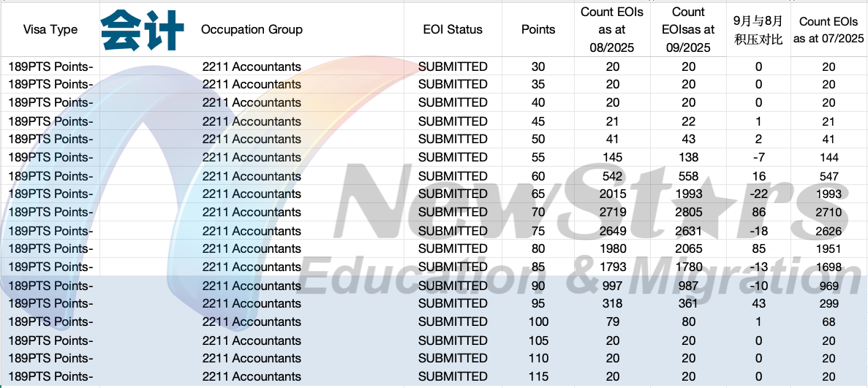
Task: Click the Points cell with value 30
Action: 538,66
